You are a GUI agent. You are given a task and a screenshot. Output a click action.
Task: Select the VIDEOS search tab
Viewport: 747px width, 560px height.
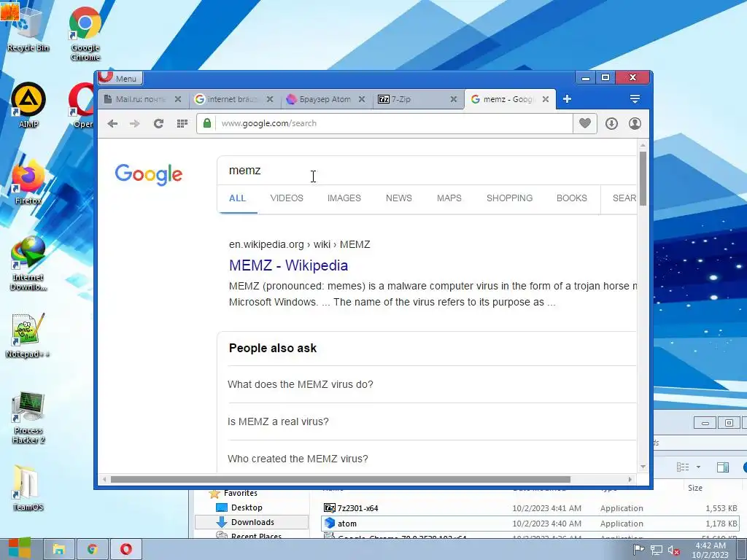(287, 198)
